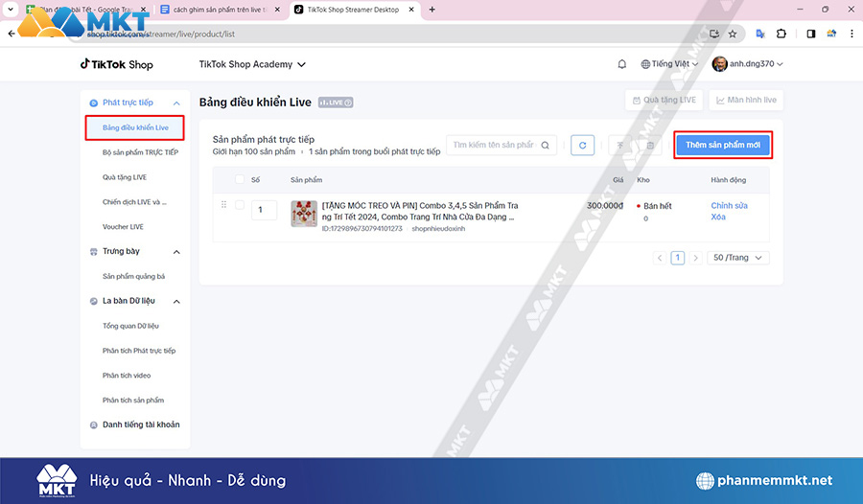Click the Xóa link
Screen dimensions: 863x504
point(718,217)
